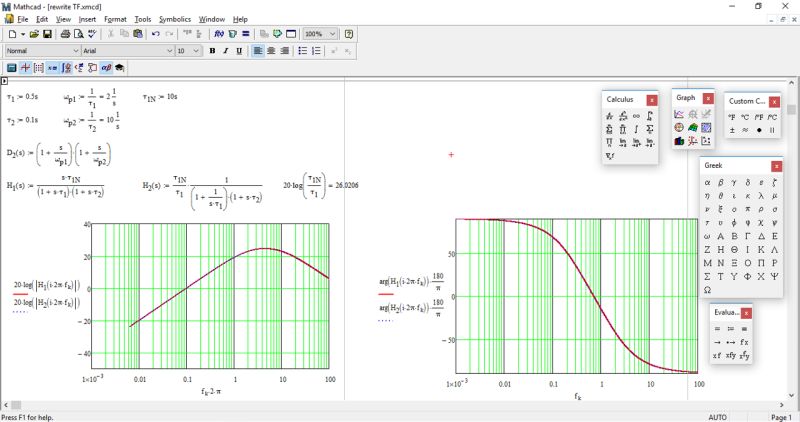Screen dimensions: 800x422
Task: Open the Tools menu
Action: (x=143, y=19)
